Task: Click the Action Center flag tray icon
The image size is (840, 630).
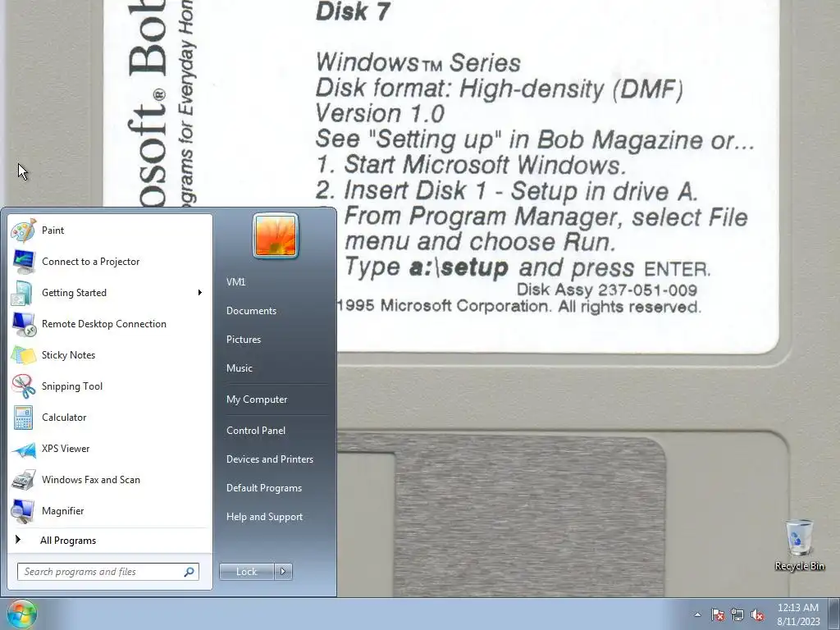Action: 718,614
